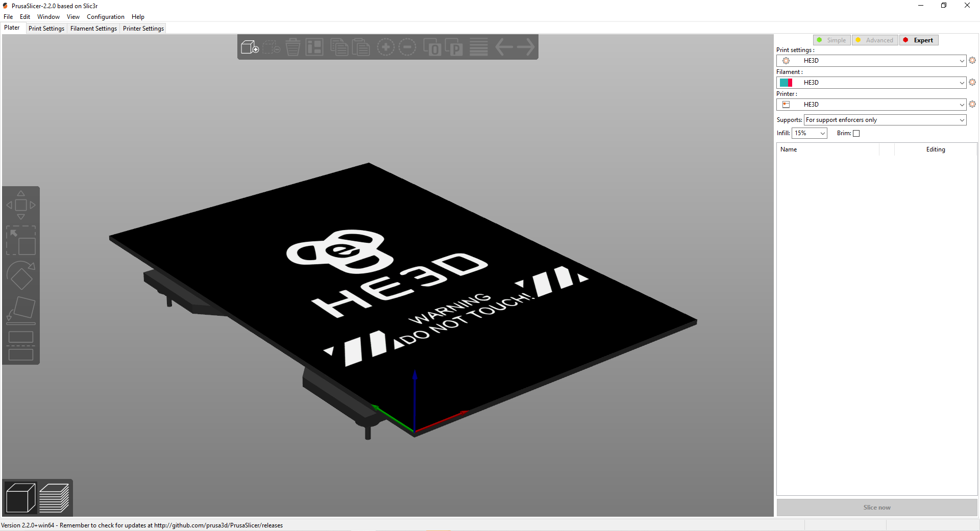Open the Edit menu

tap(25, 17)
